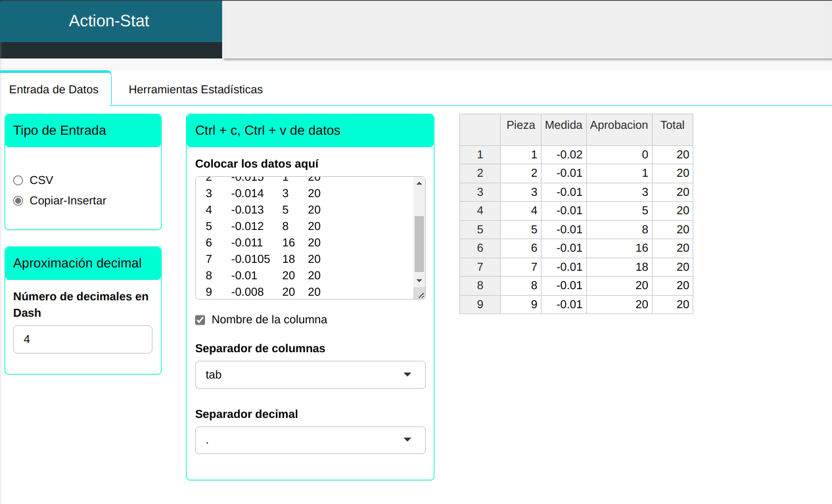
Task: Open the Separador decimal dropdown
Action: (x=310, y=440)
